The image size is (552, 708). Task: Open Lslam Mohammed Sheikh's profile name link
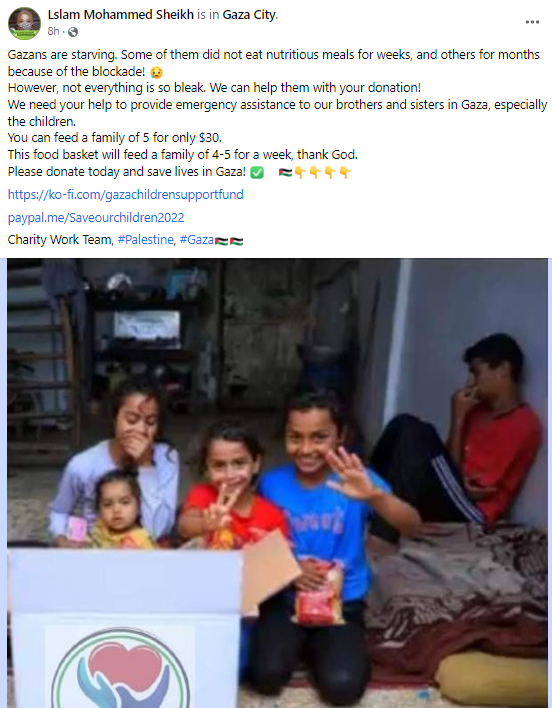coord(121,15)
